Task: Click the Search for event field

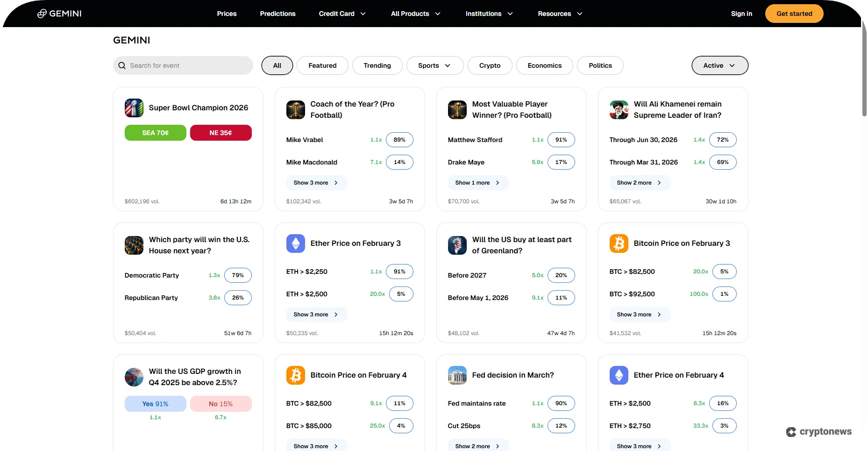Action: 183,65
